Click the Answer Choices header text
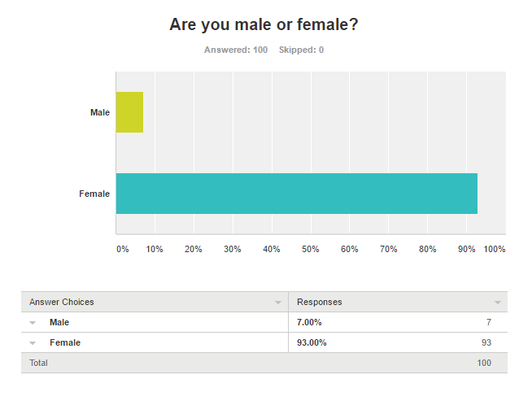This screenshot has width=532, height=401. [62, 302]
